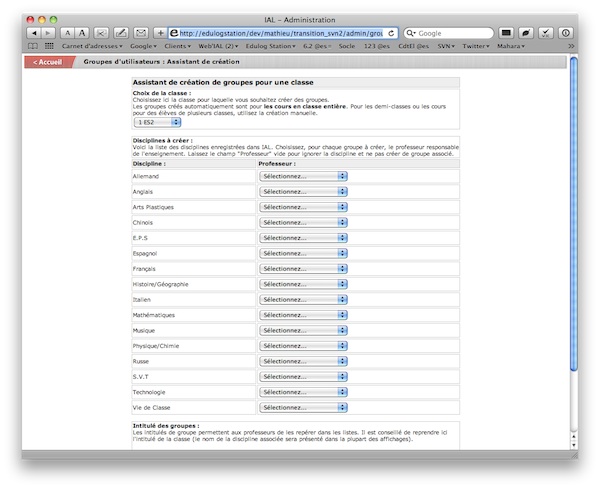600x489 pixels.
Task: Show Top Sites grid icon
Action: 49,46
